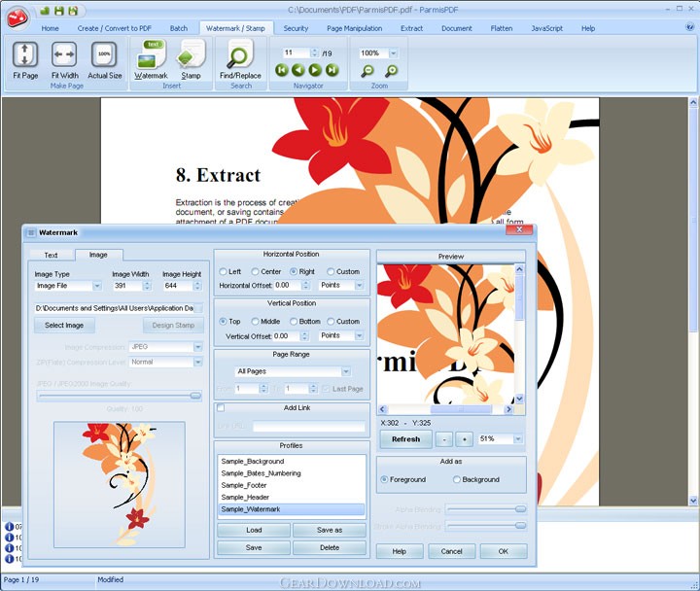Viewport: 700px width, 591px height.
Task: Click the page number field in Navigator
Action: pos(297,52)
